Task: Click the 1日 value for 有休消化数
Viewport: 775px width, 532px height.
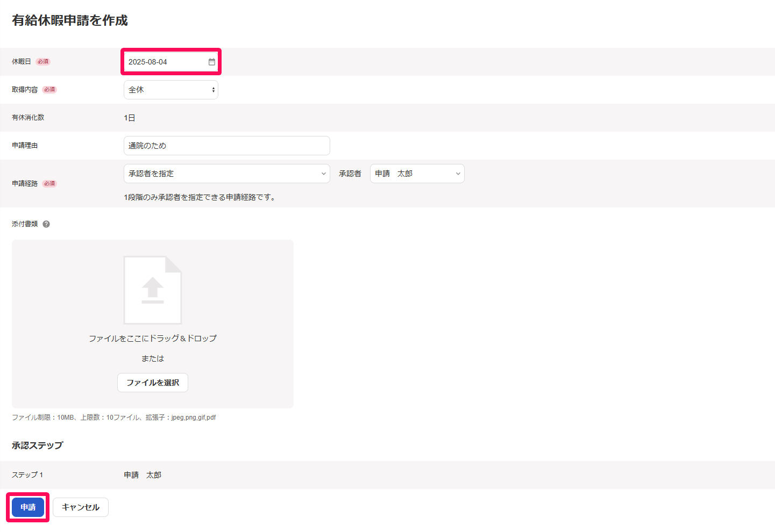Action: coord(130,118)
